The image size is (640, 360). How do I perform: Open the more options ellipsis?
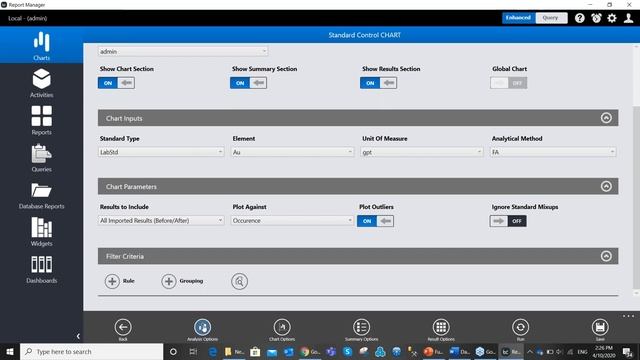pyautogui.click(x=628, y=316)
